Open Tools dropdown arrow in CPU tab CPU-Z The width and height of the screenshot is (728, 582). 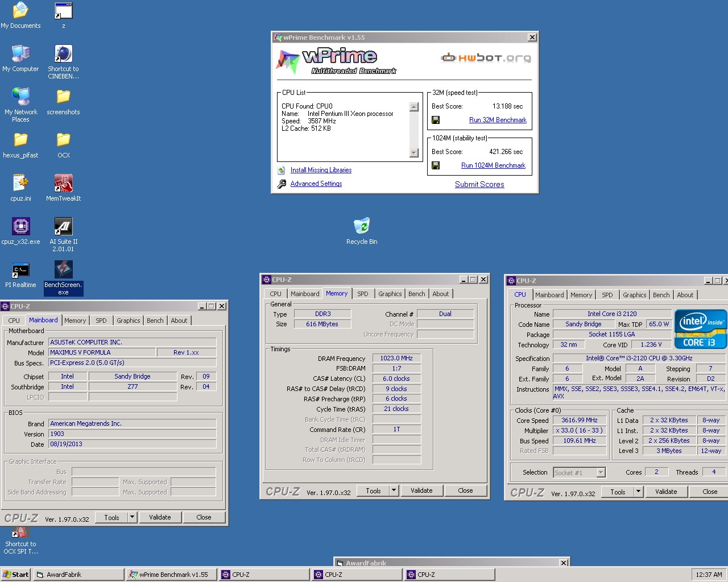click(638, 492)
